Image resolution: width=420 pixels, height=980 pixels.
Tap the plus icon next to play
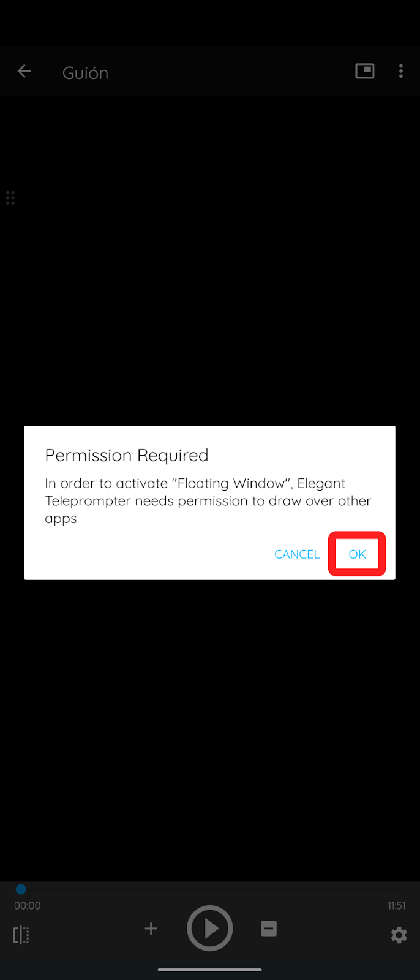[151, 929]
